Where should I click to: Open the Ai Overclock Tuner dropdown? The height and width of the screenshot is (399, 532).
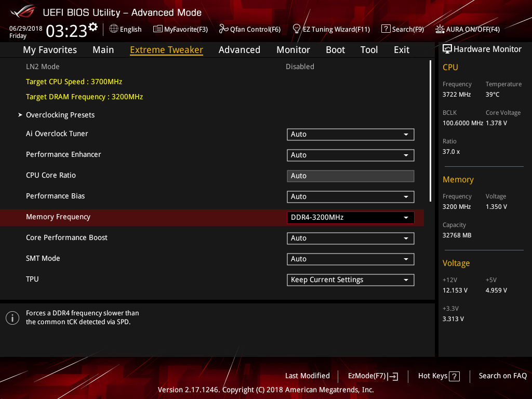click(351, 135)
